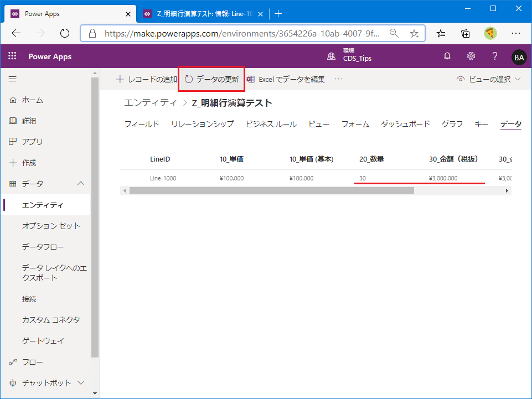Image resolution: width=532 pixels, height=399 pixels.
Task: Open オプション セット in the sidebar
Action: click(51, 226)
